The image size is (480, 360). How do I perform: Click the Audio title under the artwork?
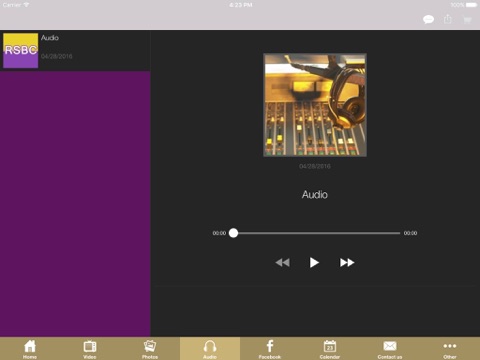click(x=315, y=195)
